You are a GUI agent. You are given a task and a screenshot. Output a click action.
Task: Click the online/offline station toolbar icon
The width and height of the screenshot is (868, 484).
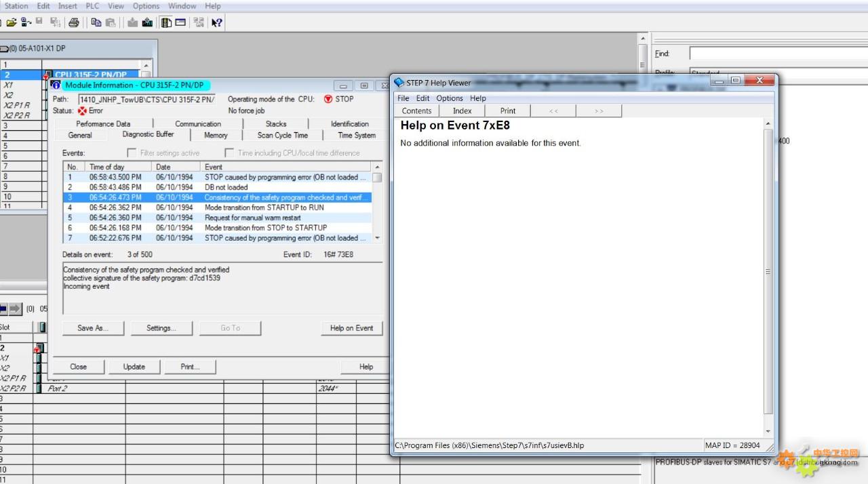26,22
